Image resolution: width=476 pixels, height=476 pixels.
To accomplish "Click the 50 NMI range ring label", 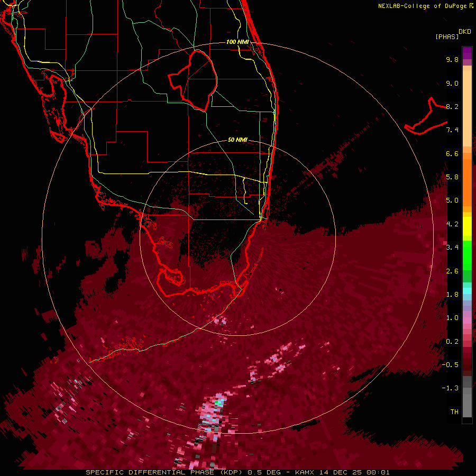I will point(237,140).
